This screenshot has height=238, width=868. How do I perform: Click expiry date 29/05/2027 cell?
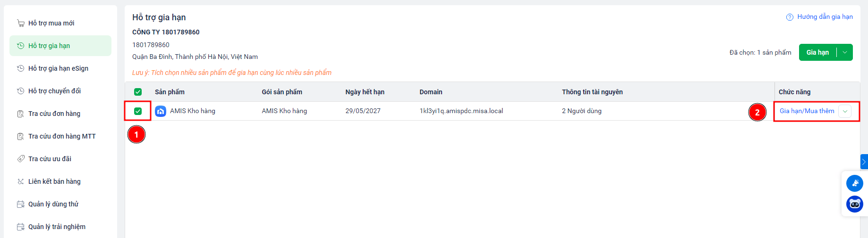(x=363, y=111)
